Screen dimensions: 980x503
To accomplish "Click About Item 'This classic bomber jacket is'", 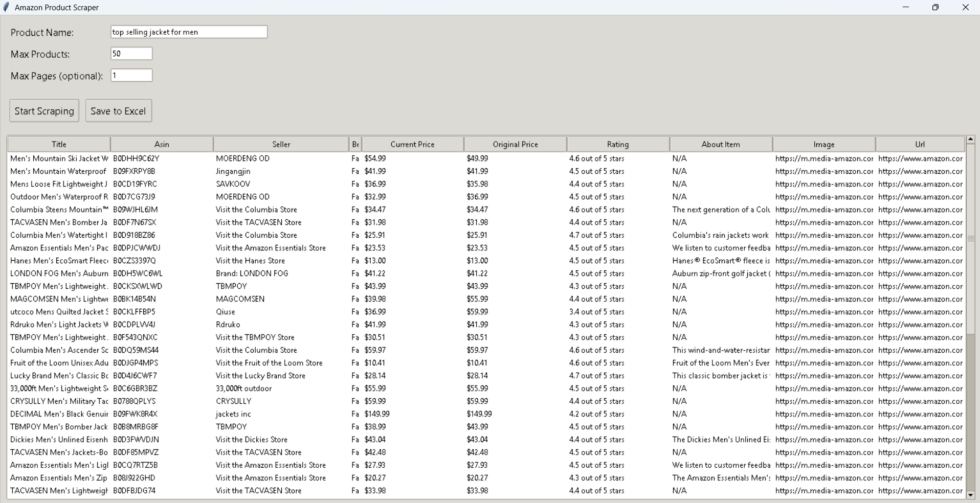I will (x=721, y=376).
